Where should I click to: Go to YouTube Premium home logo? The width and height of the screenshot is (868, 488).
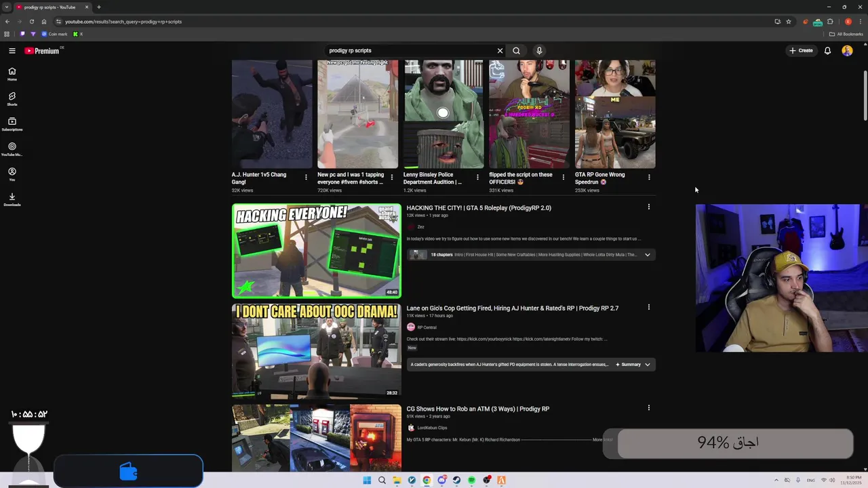[x=42, y=51]
